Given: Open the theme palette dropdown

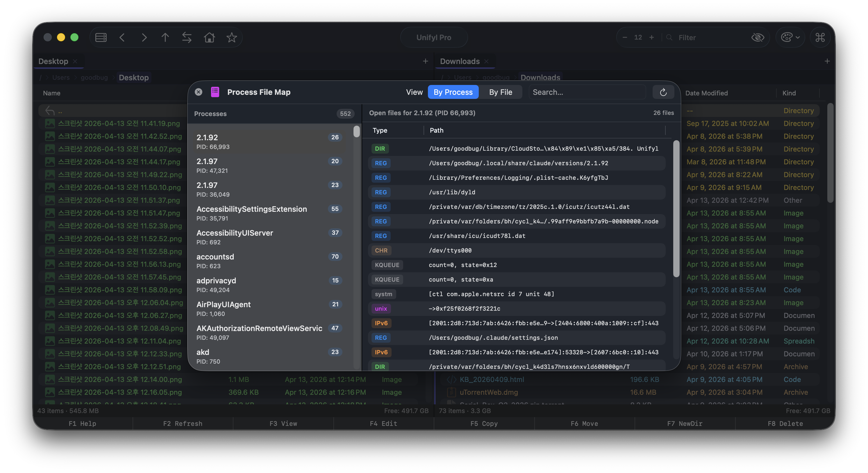Looking at the screenshot, I should 790,38.
